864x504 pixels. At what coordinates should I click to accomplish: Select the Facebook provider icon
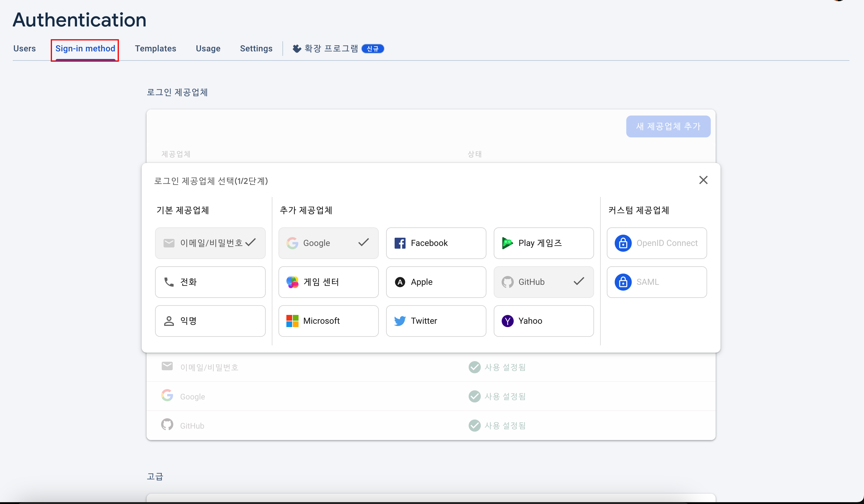coord(400,243)
